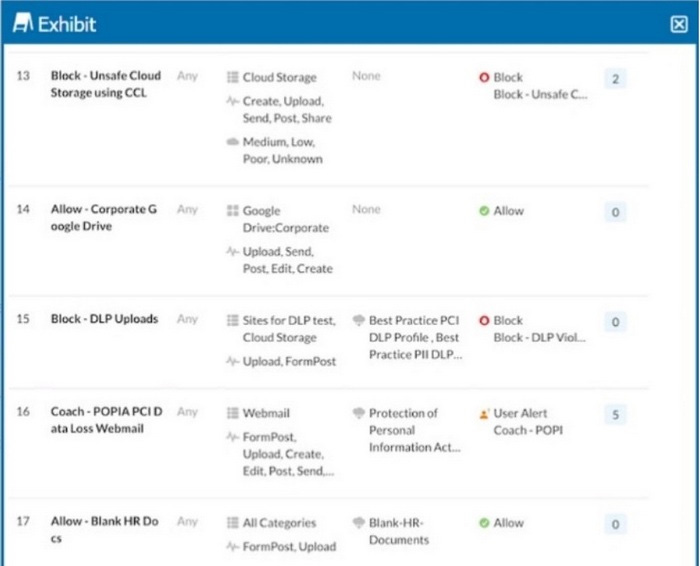Click Any source for rule 13
The width and height of the screenshot is (700, 566).
tap(187, 76)
